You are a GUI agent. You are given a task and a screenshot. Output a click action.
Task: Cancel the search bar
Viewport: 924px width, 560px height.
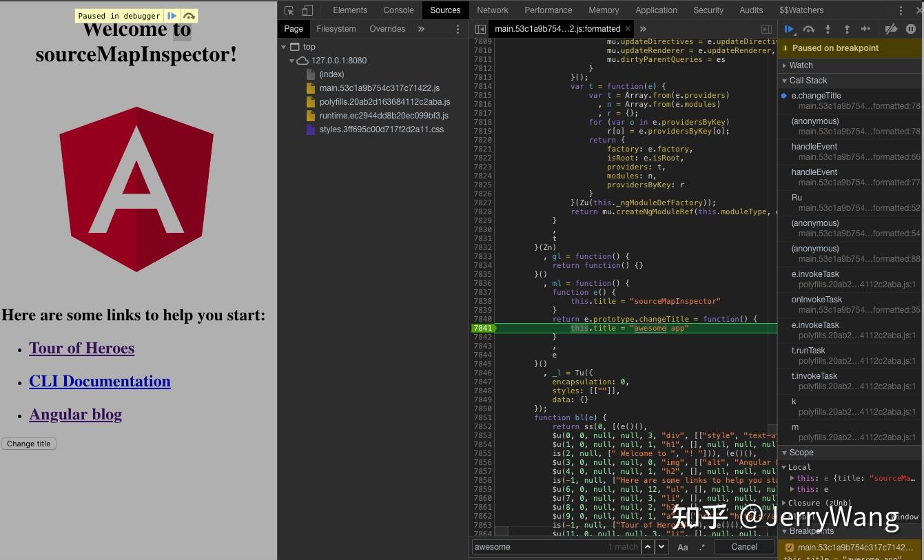(744, 547)
